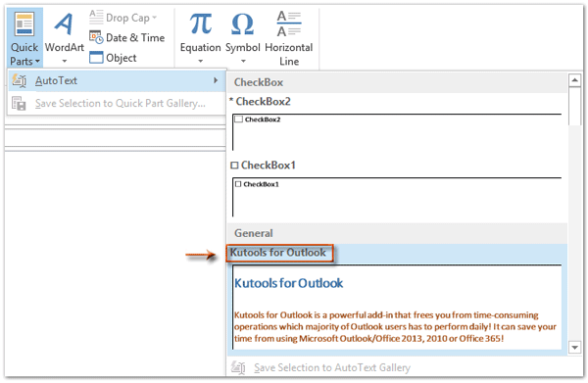Select the CheckBox2 AutoText entry title

click(x=263, y=101)
